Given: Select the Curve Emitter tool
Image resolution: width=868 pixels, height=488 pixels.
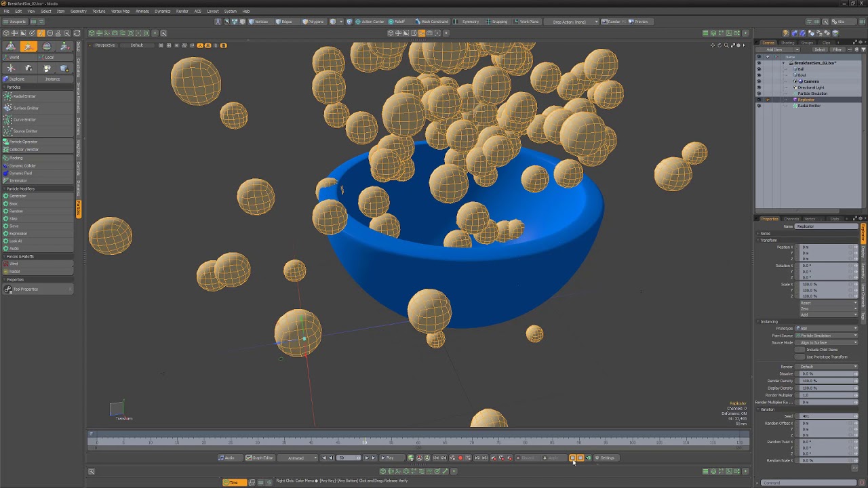Looking at the screenshot, I should tap(37, 119).
